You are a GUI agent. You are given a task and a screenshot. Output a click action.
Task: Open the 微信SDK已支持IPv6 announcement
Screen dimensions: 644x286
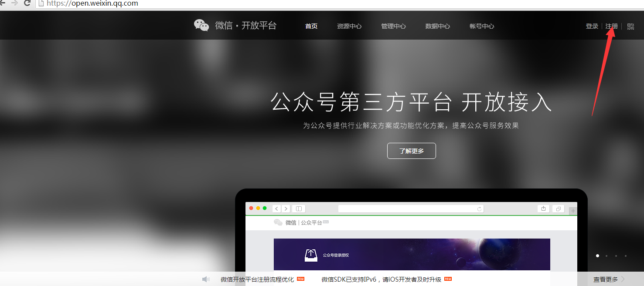[x=381, y=279]
